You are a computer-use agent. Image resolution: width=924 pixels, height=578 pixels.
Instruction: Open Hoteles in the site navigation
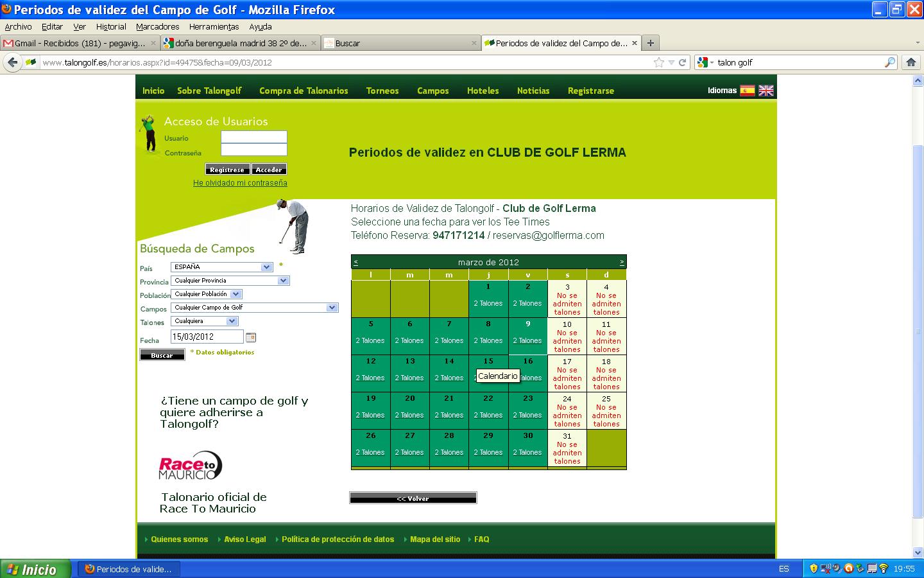pyautogui.click(x=483, y=91)
